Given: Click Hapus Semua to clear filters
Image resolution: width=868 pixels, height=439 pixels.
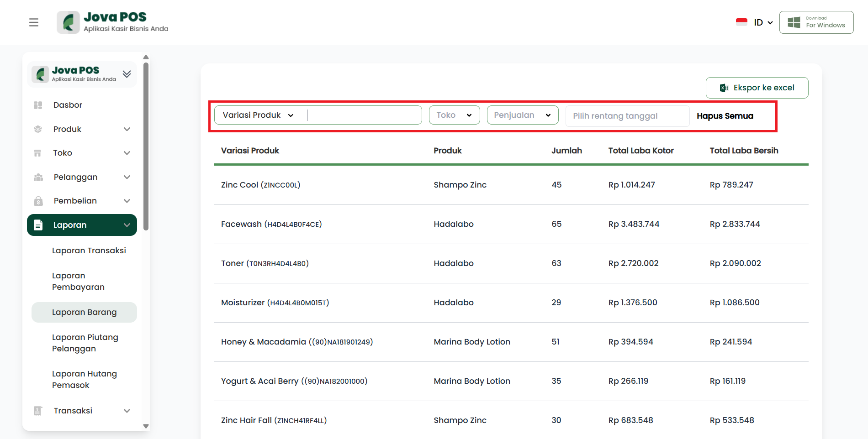Looking at the screenshot, I should [x=725, y=116].
